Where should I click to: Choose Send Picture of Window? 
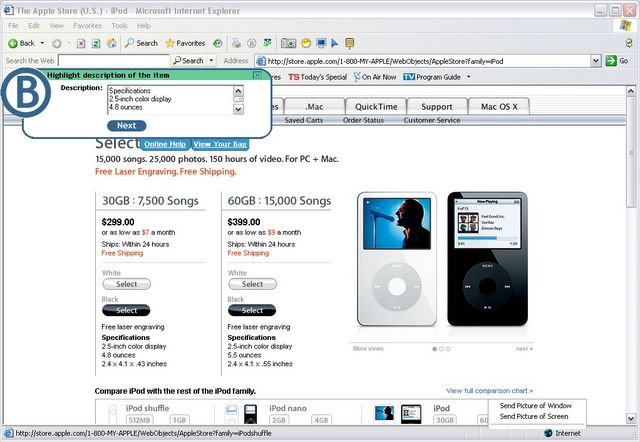[536, 406]
